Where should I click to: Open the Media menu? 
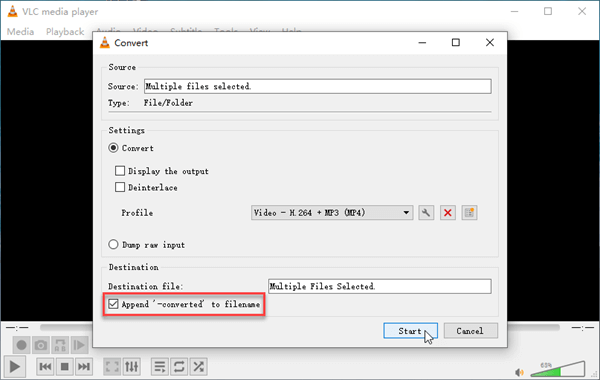click(x=20, y=32)
